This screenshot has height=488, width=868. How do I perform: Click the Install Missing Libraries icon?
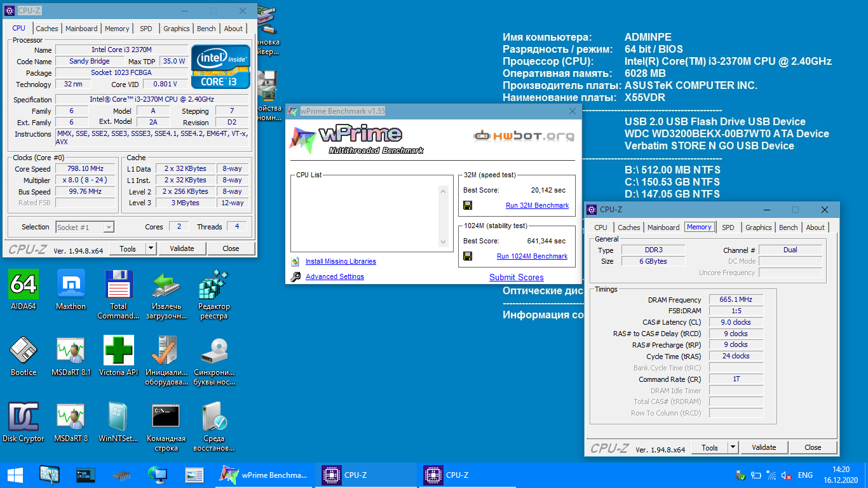[x=295, y=261]
